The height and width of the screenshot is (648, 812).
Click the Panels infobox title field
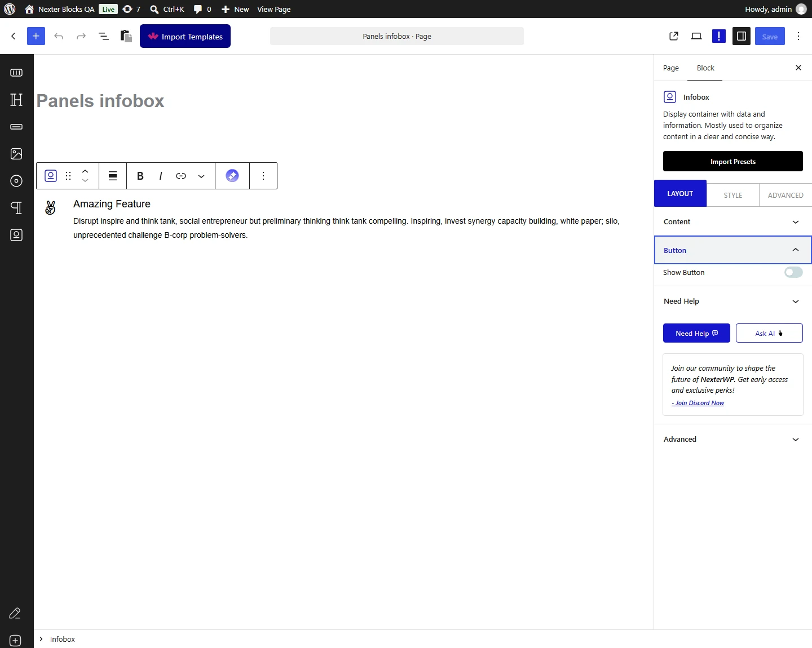coord(100,101)
